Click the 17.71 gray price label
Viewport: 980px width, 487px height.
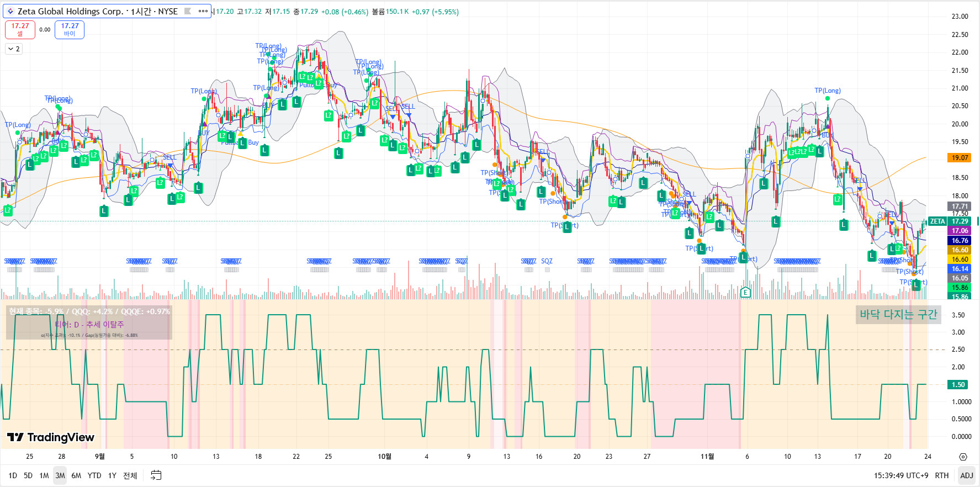960,207
